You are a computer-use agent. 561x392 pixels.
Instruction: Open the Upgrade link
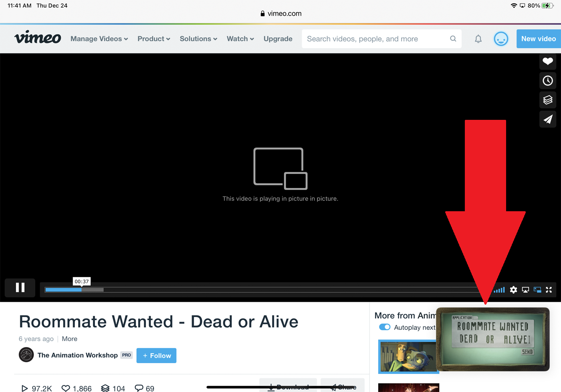tap(278, 38)
